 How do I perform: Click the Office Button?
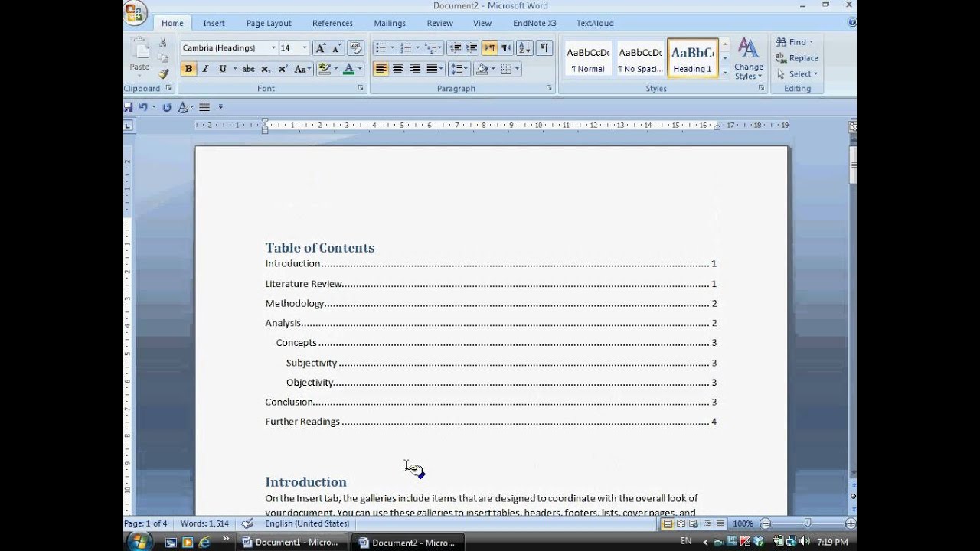pos(136,13)
